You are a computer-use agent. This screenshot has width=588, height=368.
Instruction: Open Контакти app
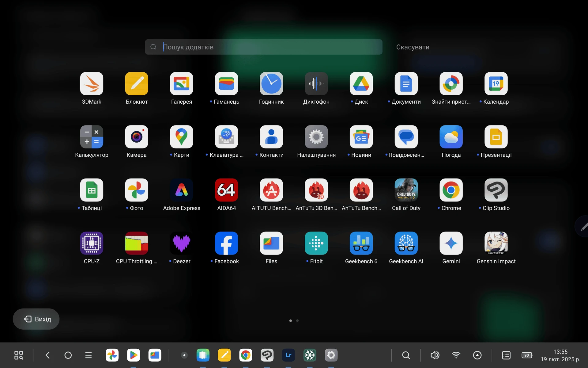point(271,137)
